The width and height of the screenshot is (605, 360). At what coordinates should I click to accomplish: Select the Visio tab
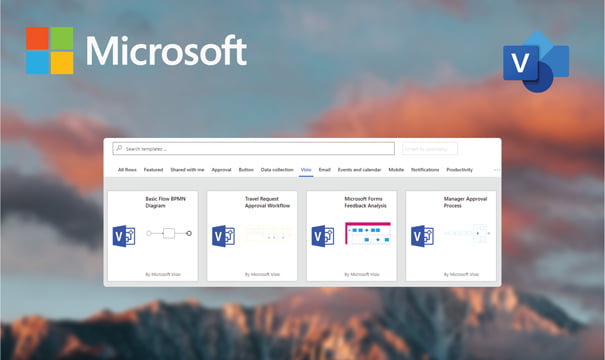[x=306, y=170]
